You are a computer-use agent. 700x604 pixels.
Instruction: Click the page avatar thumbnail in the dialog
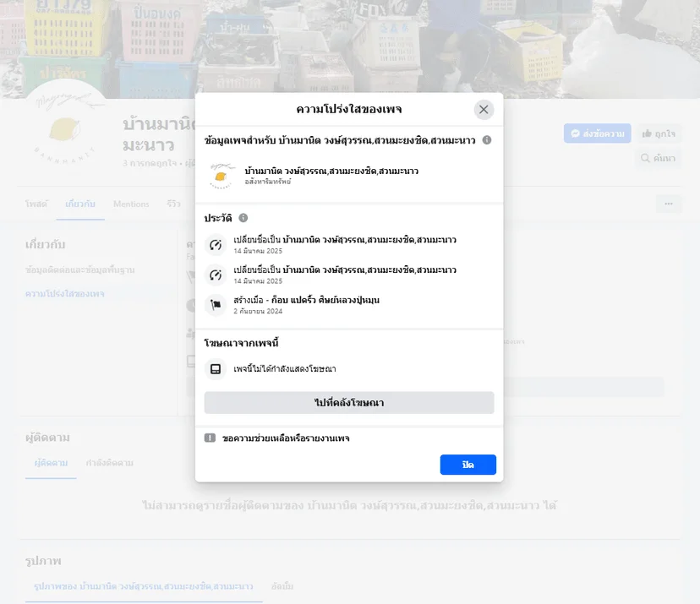click(x=220, y=176)
